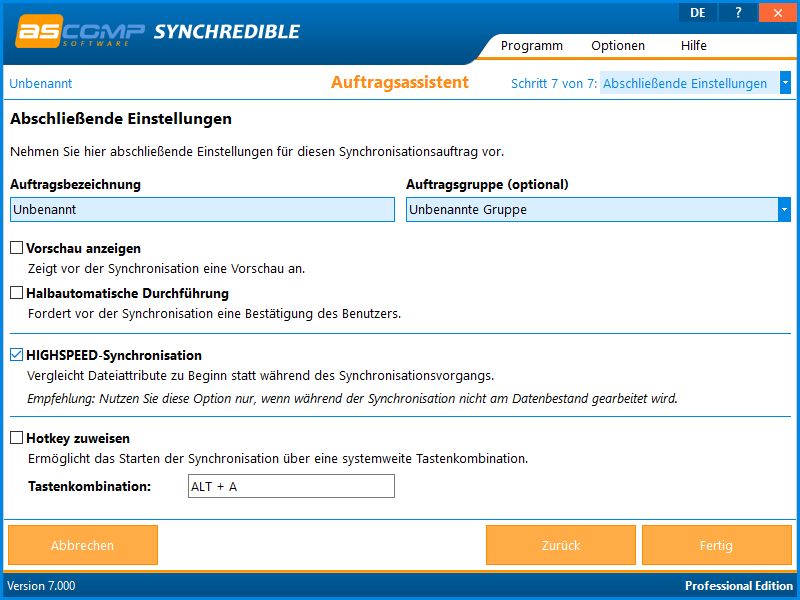Click the Schritt 7 von 7 label
Viewport: 800px width, 600px height.
554,84
